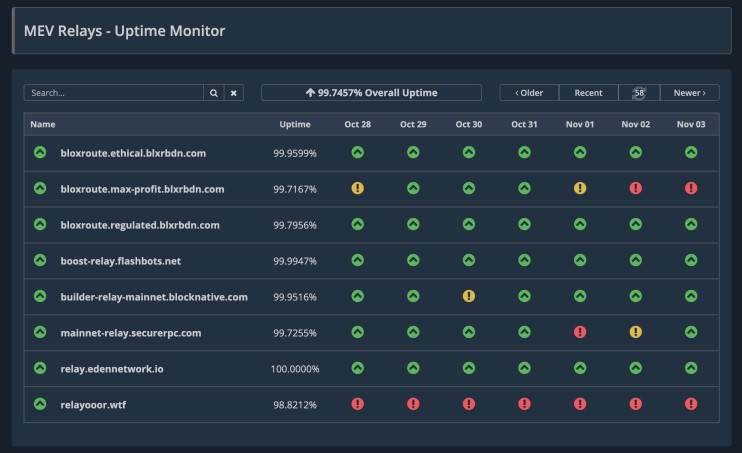Open the relayooor.wtf relay details
Viewport: 742px width, 453px height.
coord(93,405)
